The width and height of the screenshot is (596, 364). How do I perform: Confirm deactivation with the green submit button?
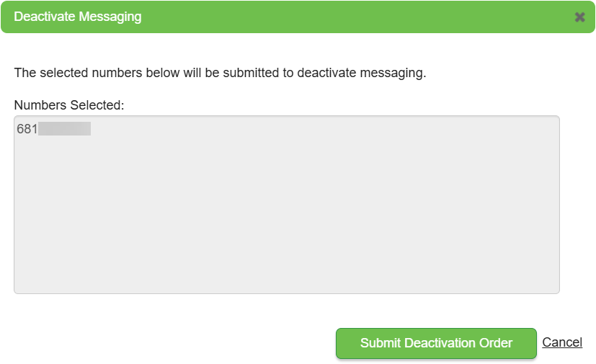(x=436, y=343)
